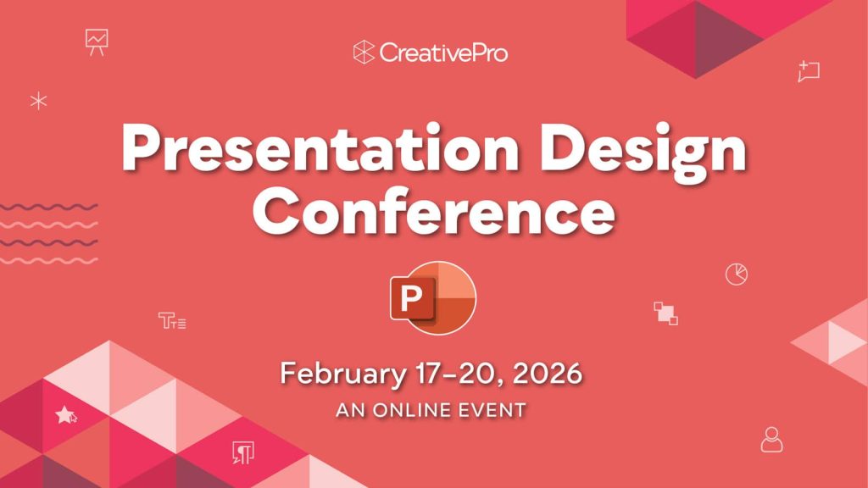Click the paragraph mark icon
868x488 pixels.
point(242,453)
